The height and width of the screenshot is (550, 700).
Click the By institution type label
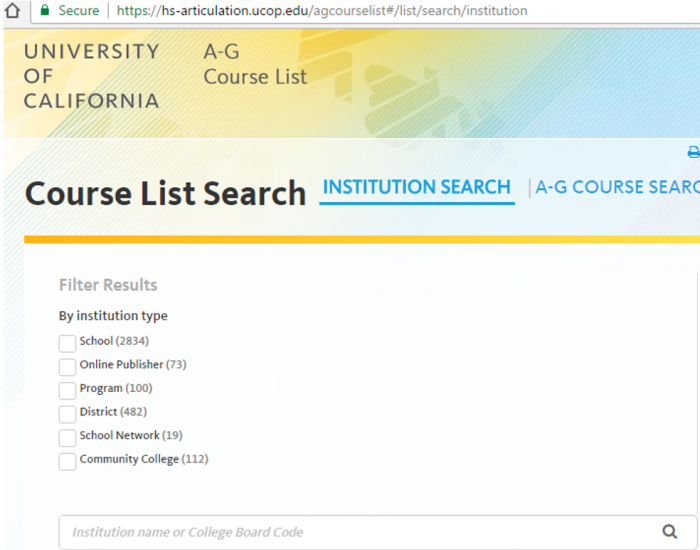tap(113, 316)
